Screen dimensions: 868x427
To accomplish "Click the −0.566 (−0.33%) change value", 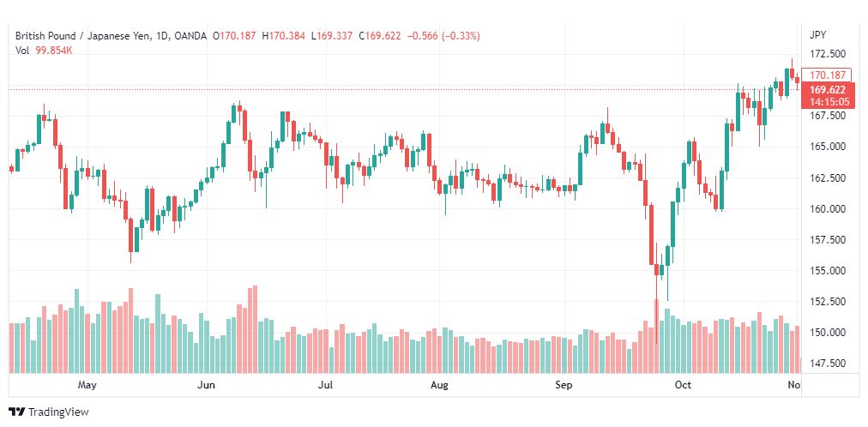I will [443, 36].
